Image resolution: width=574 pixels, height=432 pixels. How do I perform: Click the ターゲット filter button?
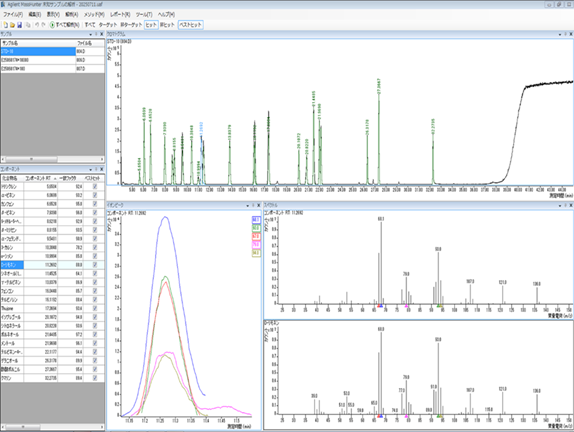click(x=108, y=25)
